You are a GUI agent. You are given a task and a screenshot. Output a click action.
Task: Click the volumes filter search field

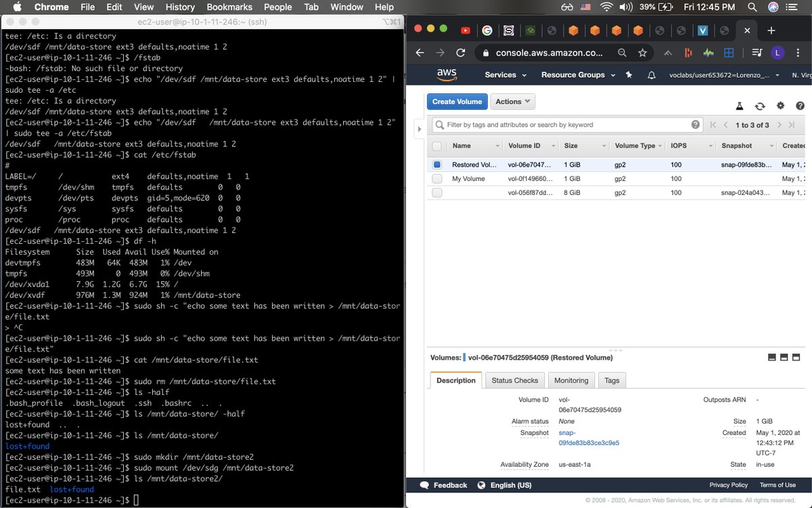click(x=567, y=125)
